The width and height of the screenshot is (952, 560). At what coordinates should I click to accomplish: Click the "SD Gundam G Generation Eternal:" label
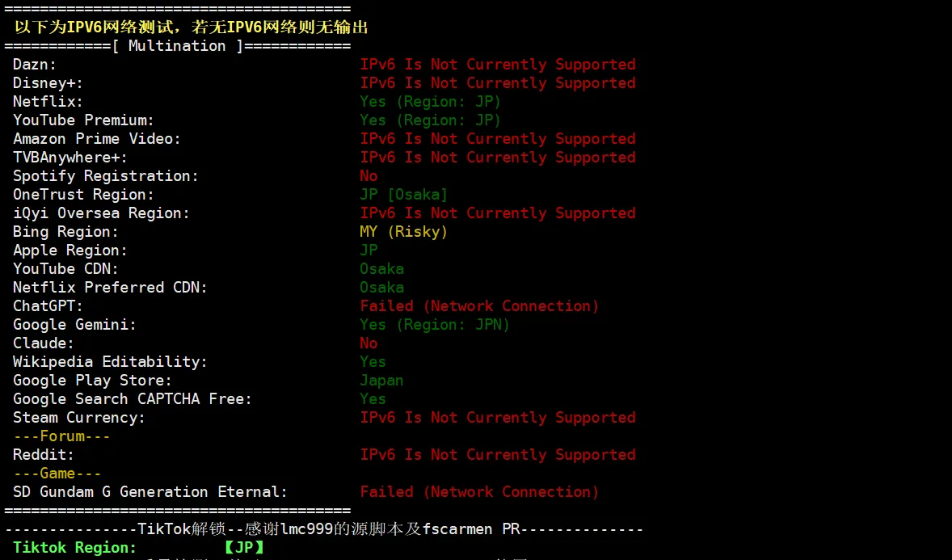pos(150,492)
